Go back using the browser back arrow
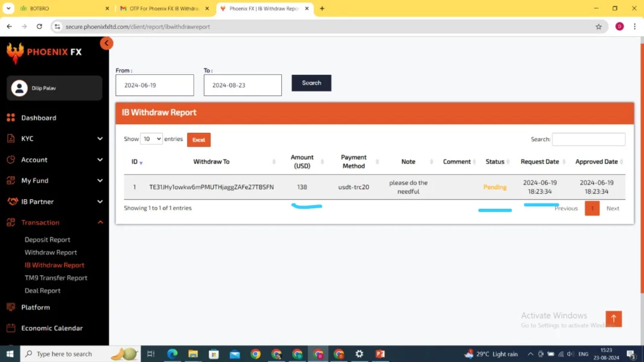Image resolution: width=644 pixels, height=362 pixels. 9,27
